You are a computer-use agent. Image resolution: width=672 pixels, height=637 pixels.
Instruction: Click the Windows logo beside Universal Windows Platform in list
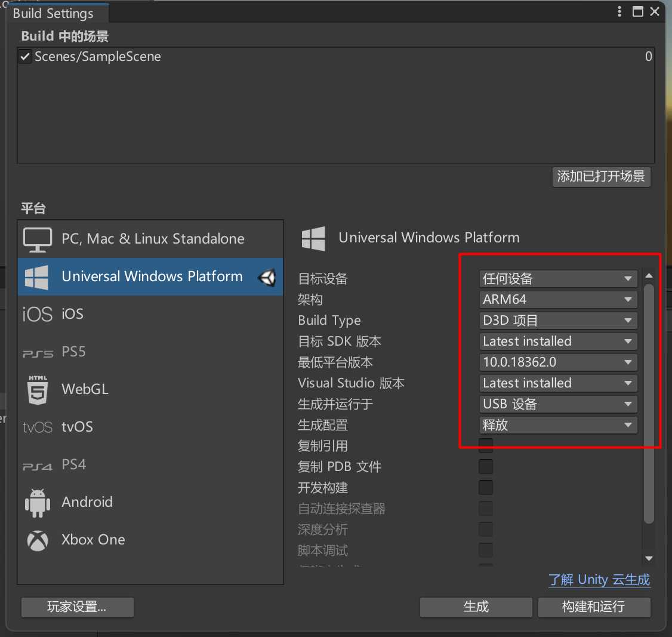point(36,277)
